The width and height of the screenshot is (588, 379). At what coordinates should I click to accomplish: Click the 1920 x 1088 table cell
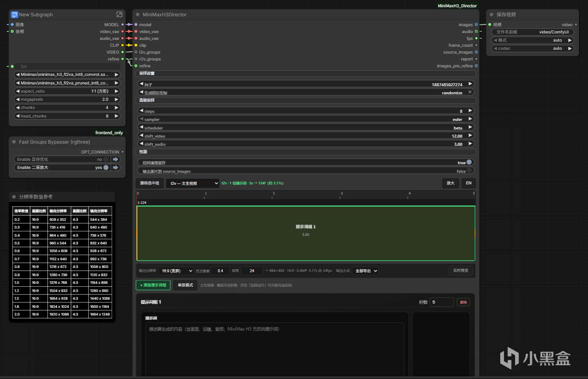click(59, 314)
